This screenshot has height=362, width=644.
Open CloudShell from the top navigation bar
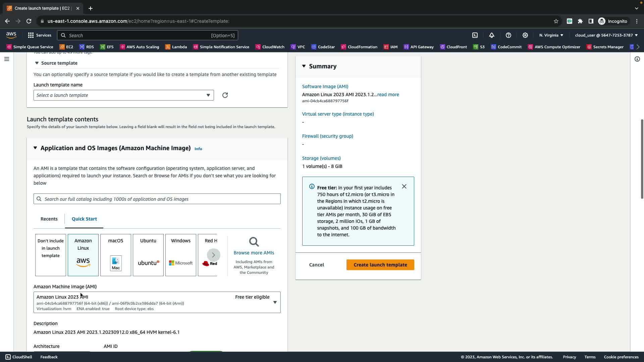click(x=475, y=35)
